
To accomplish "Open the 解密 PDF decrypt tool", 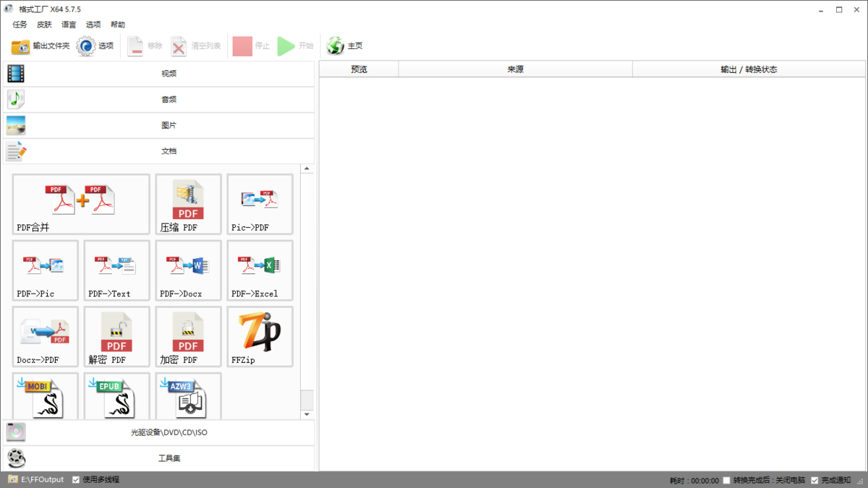I will click(x=116, y=337).
